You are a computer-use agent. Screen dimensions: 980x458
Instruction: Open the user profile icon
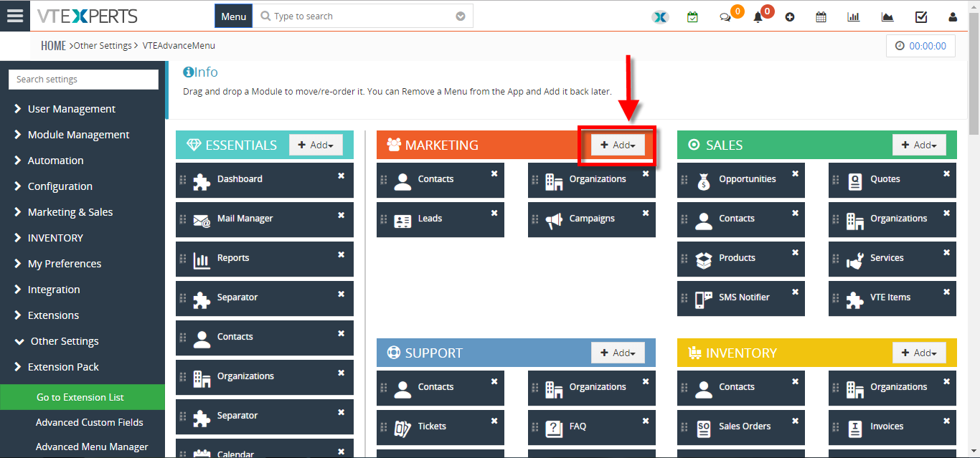click(x=953, y=17)
